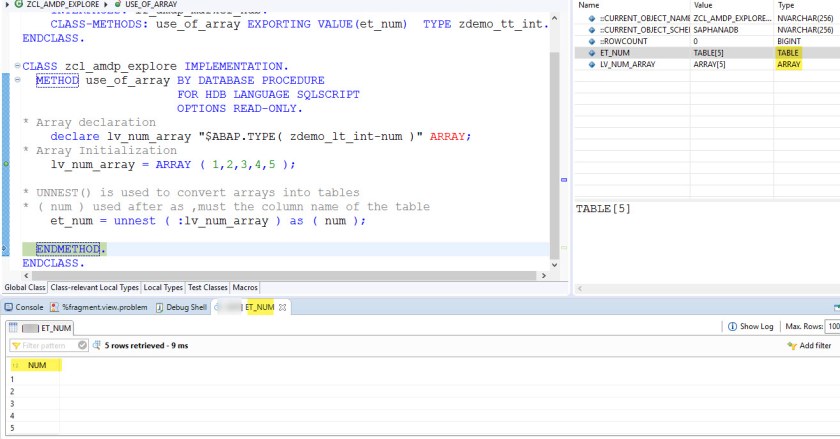Image resolution: width=840 pixels, height=439 pixels.
Task: Select the Local Types editor tab
Action: coord(163,287)
